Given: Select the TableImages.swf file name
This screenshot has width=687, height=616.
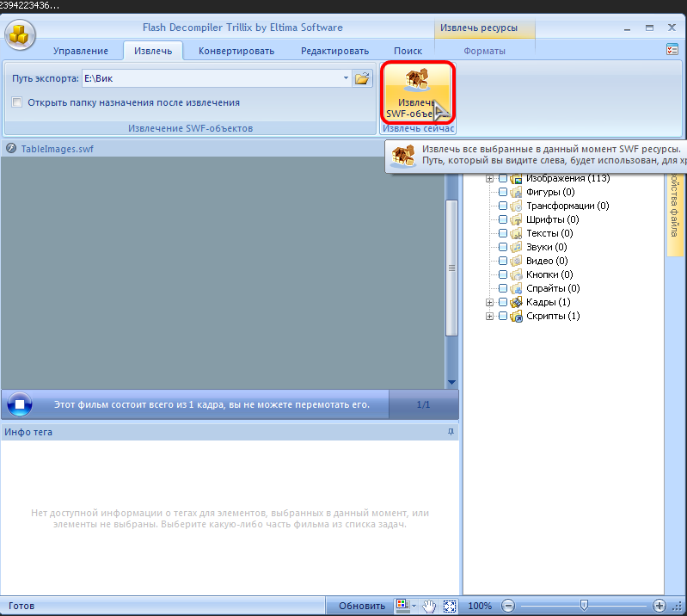Looking at the screenshot, I should 57,149.
